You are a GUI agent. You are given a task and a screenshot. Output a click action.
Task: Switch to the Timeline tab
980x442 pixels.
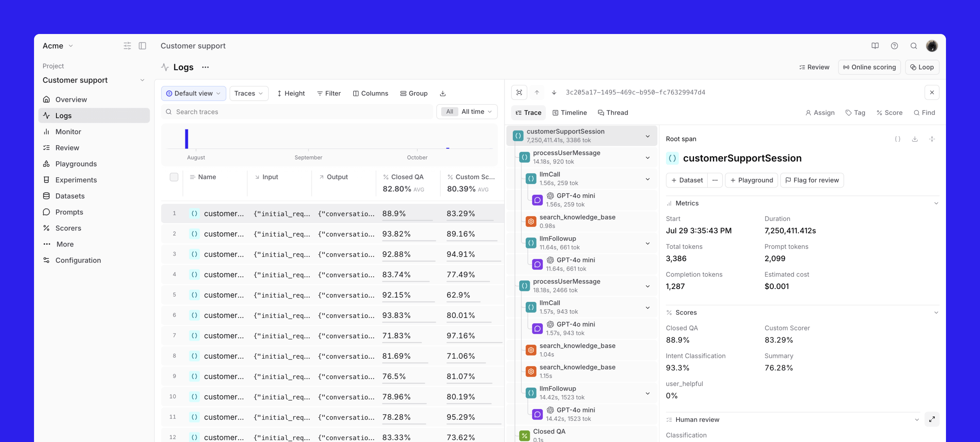click(x=570, y=113)
